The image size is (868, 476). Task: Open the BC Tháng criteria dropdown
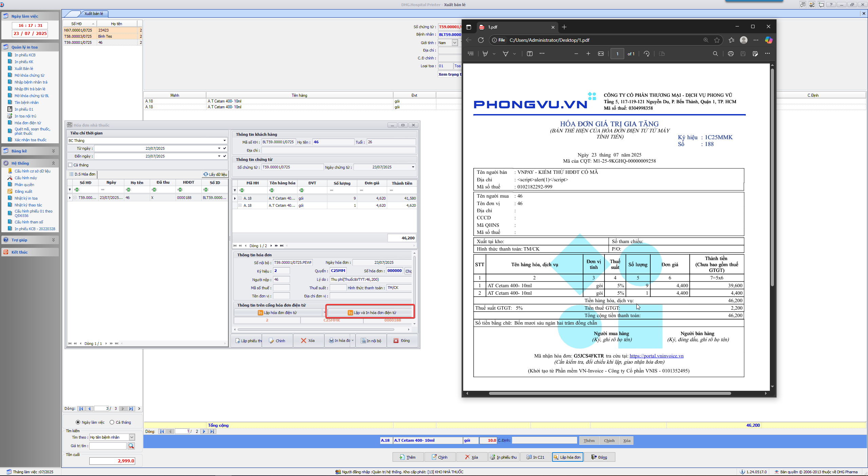(x=224, y=141)
